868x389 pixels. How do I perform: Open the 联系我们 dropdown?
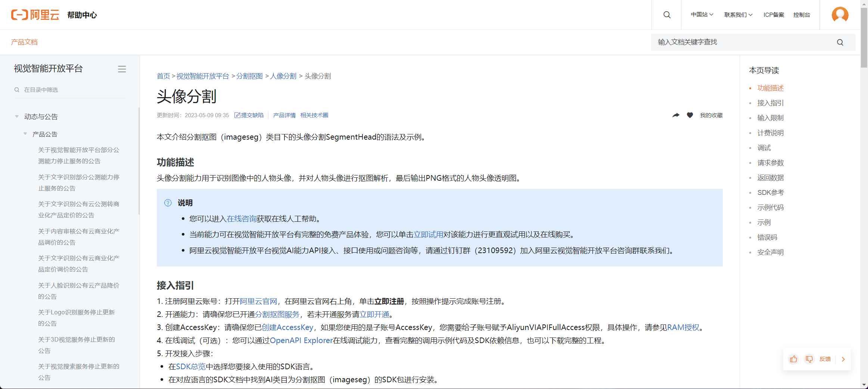coord(738,15)
